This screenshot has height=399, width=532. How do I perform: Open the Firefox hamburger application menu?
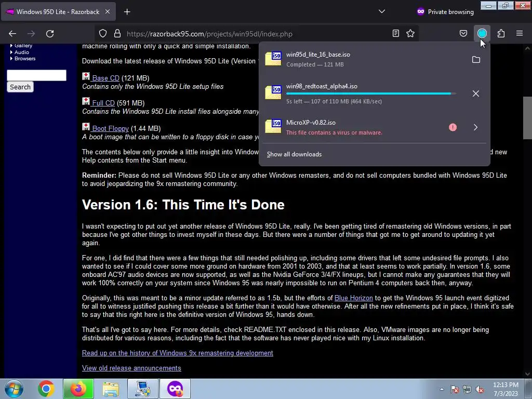coord(520,34)
